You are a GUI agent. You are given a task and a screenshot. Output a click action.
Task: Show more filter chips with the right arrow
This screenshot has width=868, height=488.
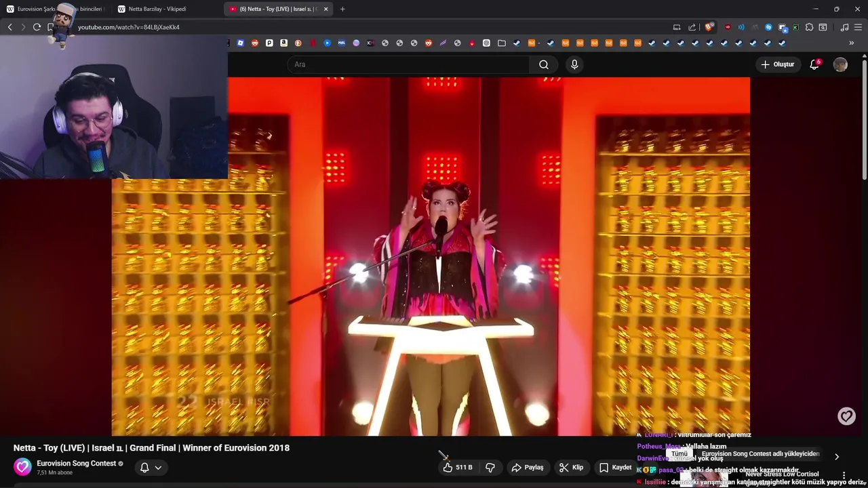[837, 457]
